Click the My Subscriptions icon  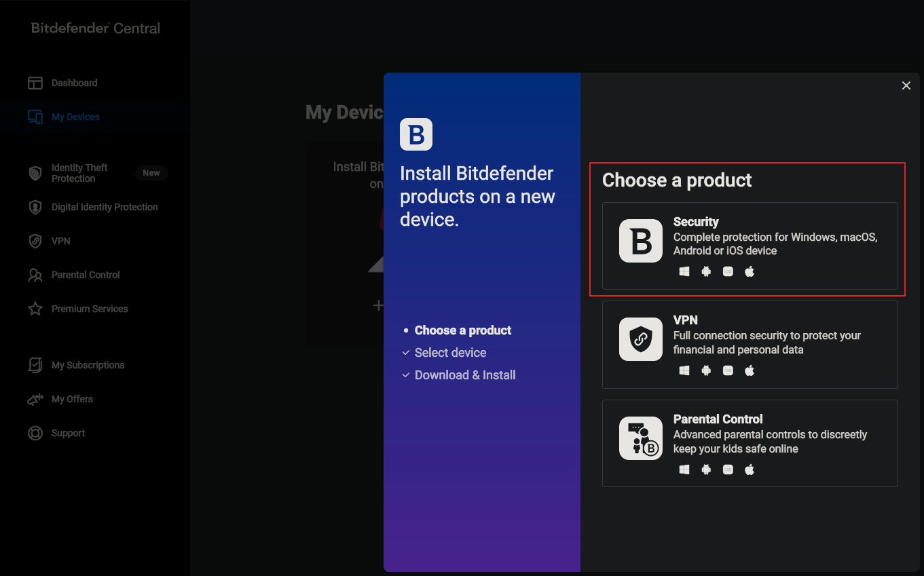coord(35,365)
